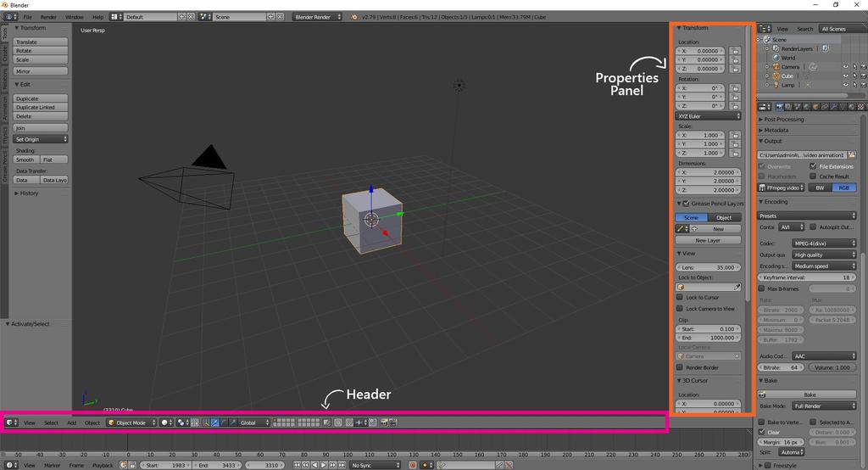Open the FFmpeg video file format dropdown
Screen dimensions: 868x470
tap(781, 187)
